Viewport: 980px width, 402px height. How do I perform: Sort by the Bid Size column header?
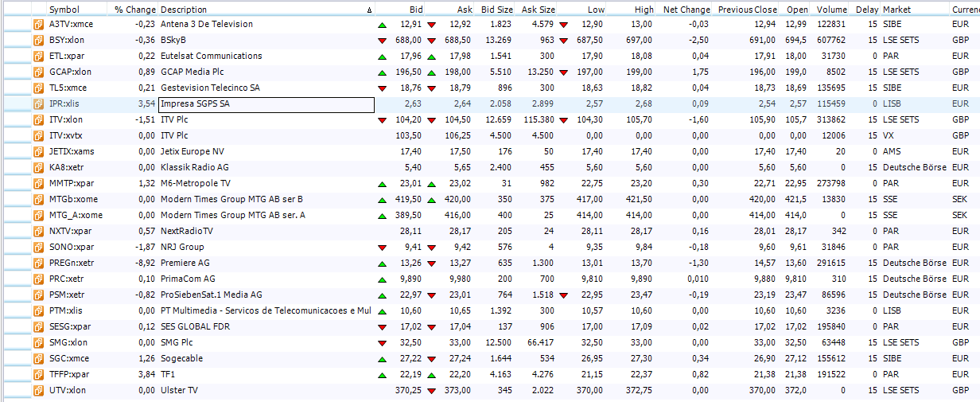click(497, 10)
